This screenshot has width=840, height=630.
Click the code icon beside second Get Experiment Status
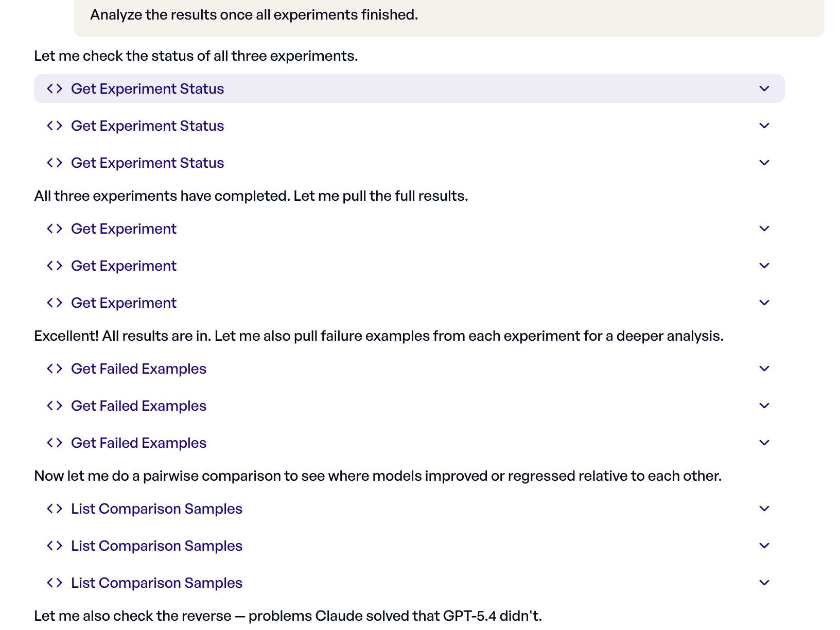pyautogui.click(x=54, y=126)
